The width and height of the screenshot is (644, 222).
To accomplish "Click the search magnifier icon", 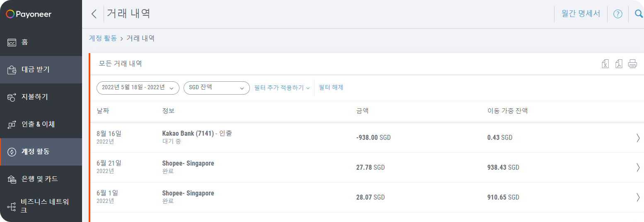I will pyautogui.click(x=639, y=14).
